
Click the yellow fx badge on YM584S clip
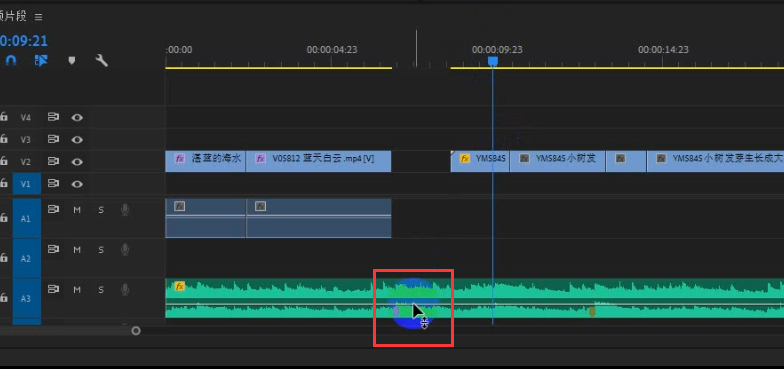pyautogui.click(x=465, y=158)
